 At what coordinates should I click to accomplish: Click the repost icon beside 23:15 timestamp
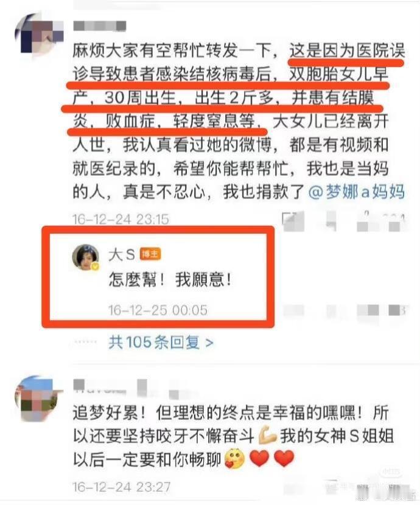(292, 221)
